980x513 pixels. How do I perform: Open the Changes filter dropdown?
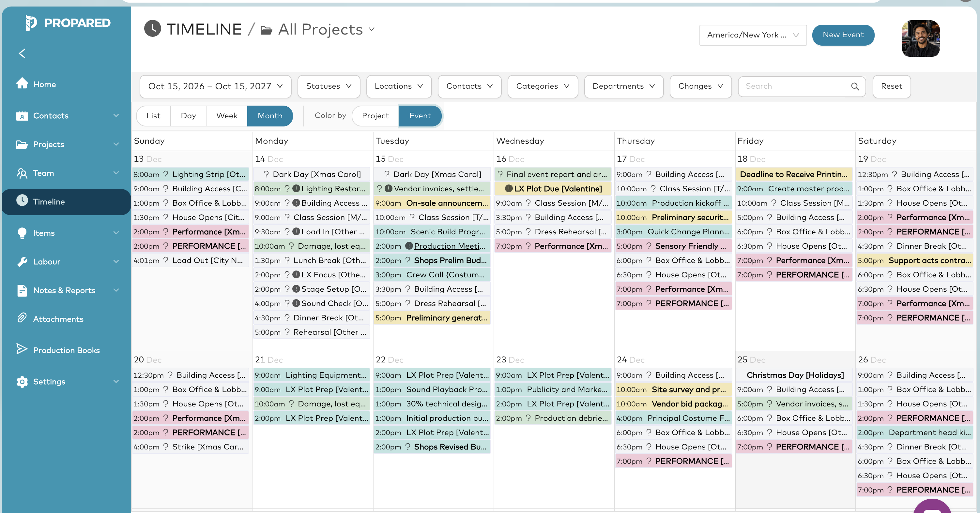701,86
